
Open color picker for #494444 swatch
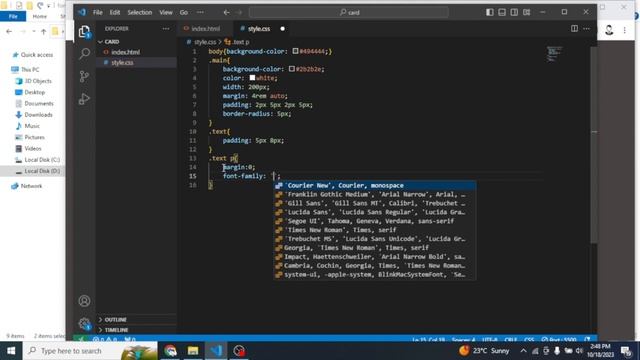point(296,51)
